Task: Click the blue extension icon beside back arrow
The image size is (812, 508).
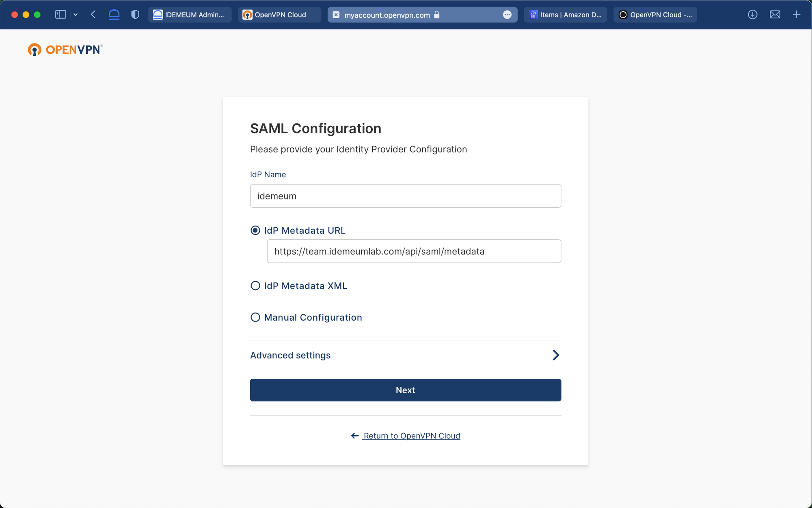Action: point(114,15)
